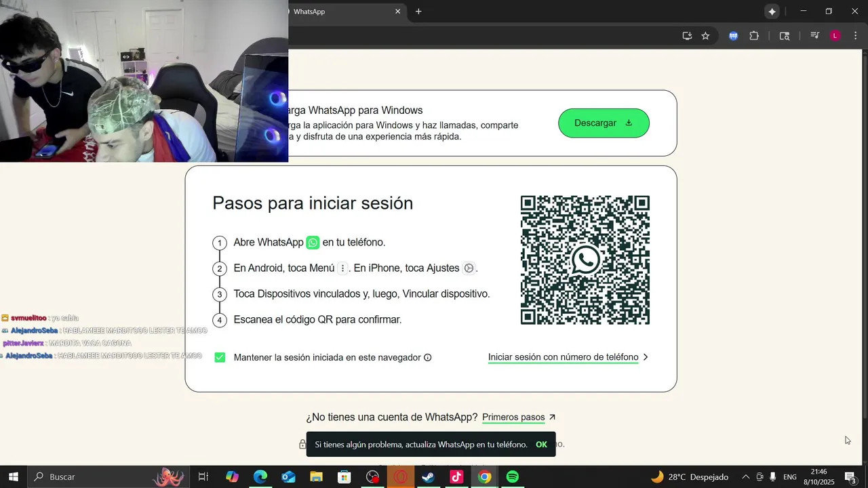This screenshot has height=488, width=868.
Task: Click the 'Pasos para iniciar sesión' heading
Action: pyautogui.click(x=313, y=203)
